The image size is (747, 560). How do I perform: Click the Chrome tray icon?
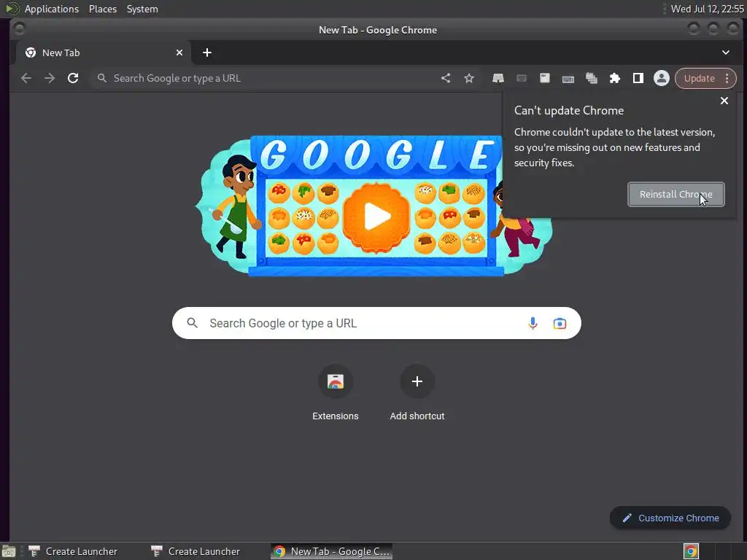point(691,551)
